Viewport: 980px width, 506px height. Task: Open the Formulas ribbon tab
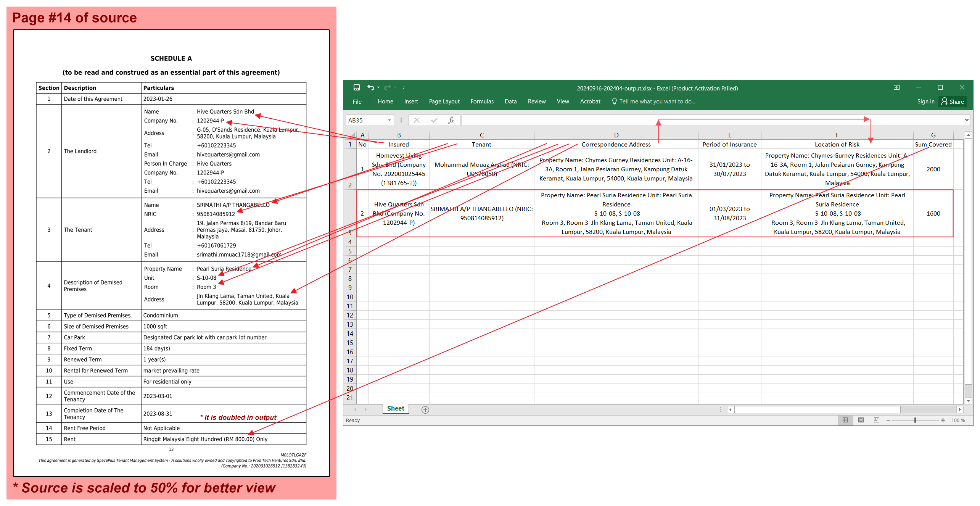(x=482, y=102)
